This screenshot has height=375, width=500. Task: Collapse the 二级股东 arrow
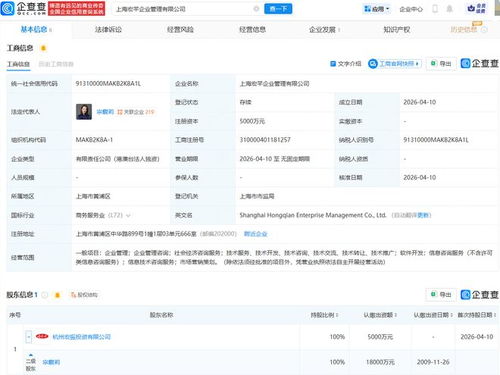(30, 355)
